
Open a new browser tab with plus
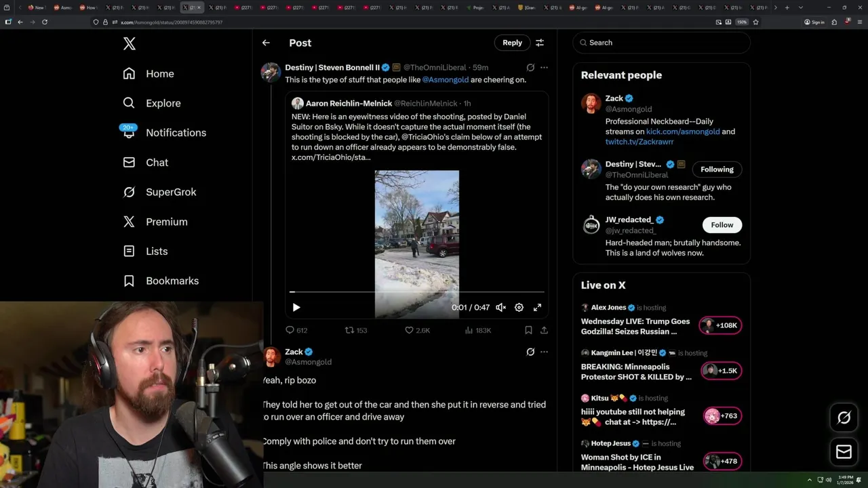pyautogui.click(x=787, y=7)
